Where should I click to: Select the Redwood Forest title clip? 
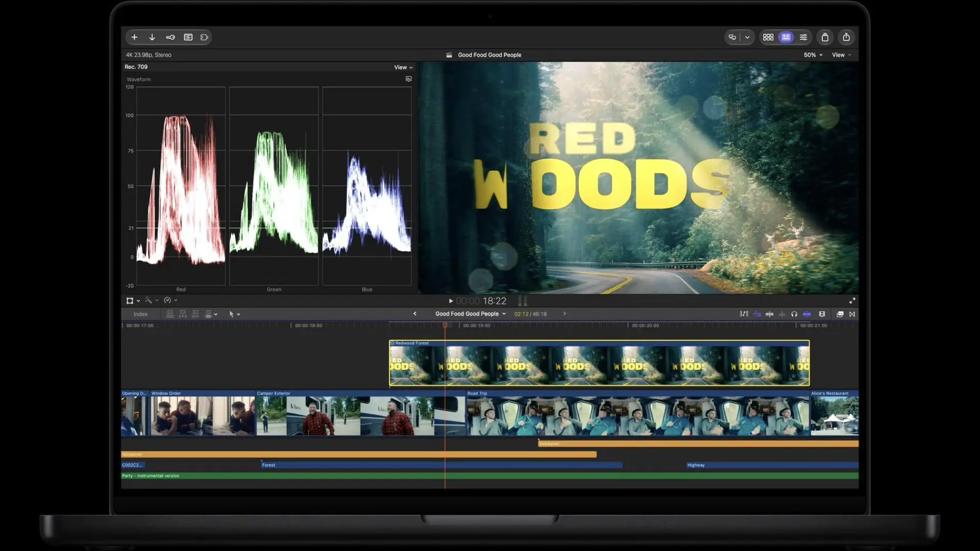tap(599, 363)
